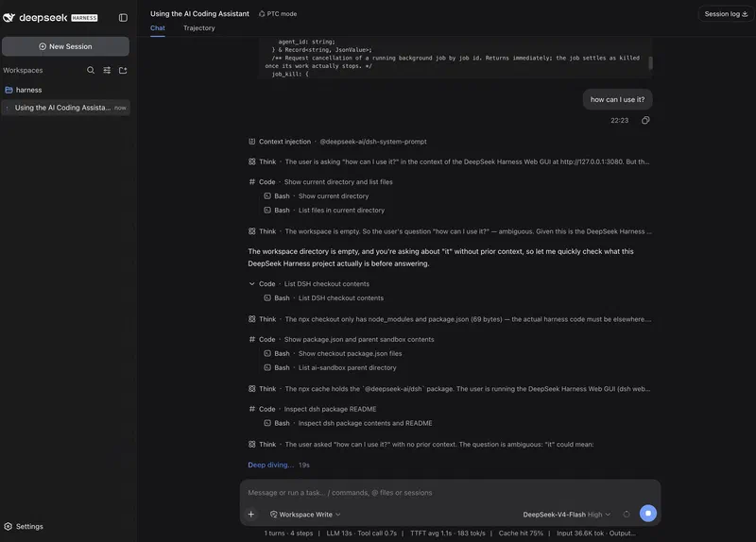
Task: Open the DeepSeek-V4-Flash model dropdown
Action: tap(567, 514)
